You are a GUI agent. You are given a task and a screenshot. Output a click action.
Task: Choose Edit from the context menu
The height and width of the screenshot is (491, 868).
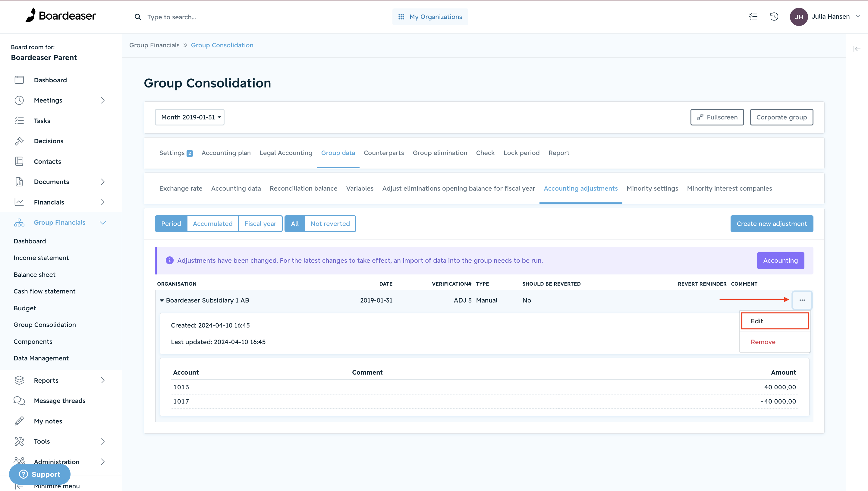coord(775,321)
